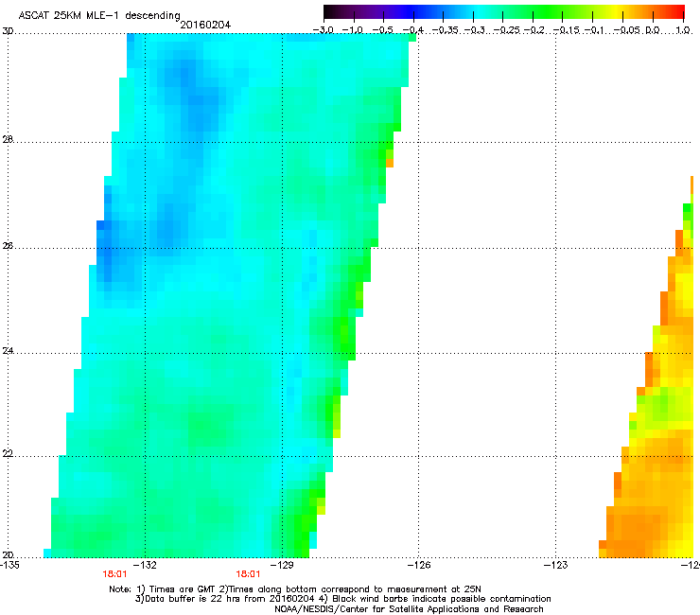700x615 pixels.
Task: Click the longitude axis label '-126'
Action: tap(421, 565)
